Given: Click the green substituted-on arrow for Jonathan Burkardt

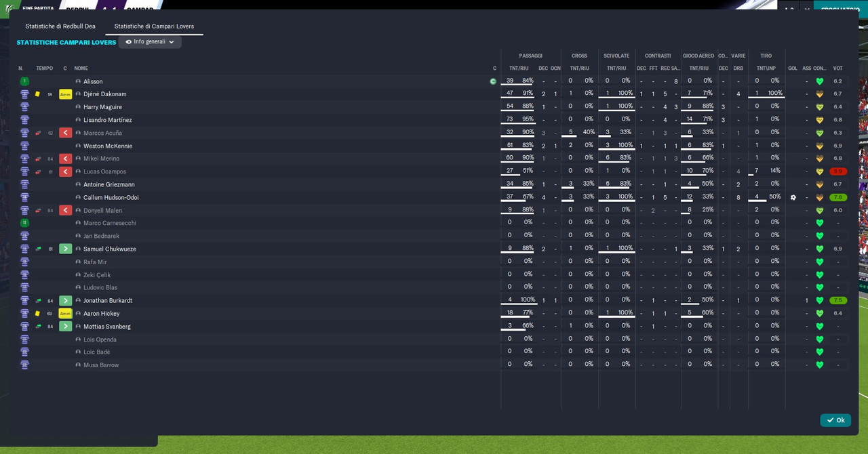Looking at the screenshot, I should click(65, 300).
